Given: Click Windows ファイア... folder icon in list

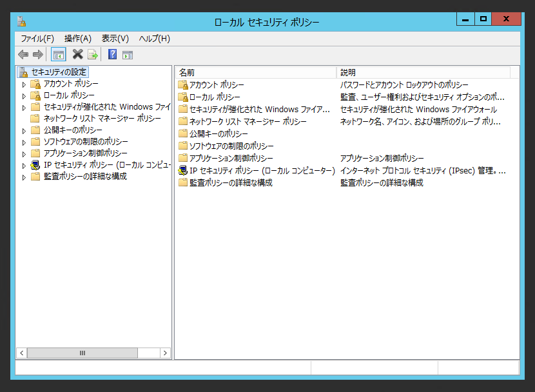Looking at the screenshot, I should tap(183, 109).
